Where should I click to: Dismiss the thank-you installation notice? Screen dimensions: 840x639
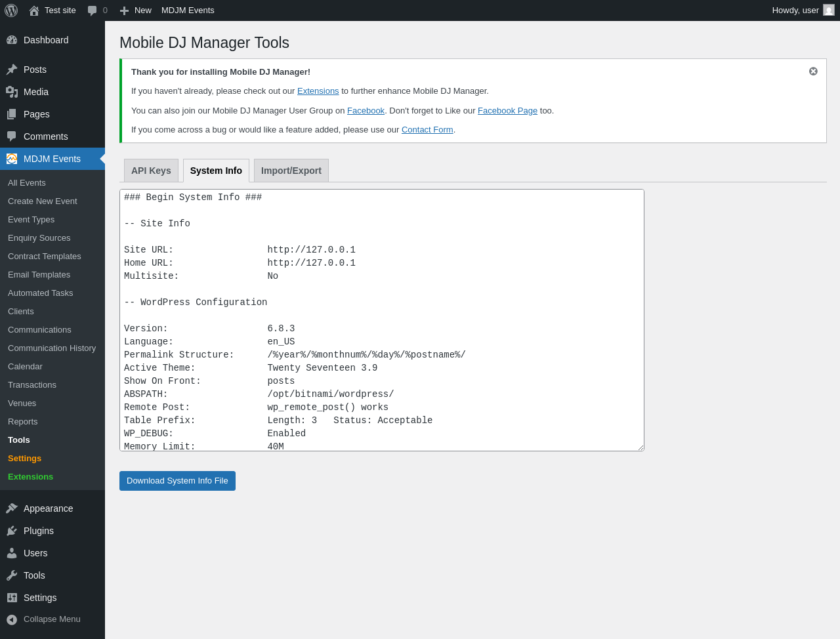pyautogui.click(x=813, y=72)
